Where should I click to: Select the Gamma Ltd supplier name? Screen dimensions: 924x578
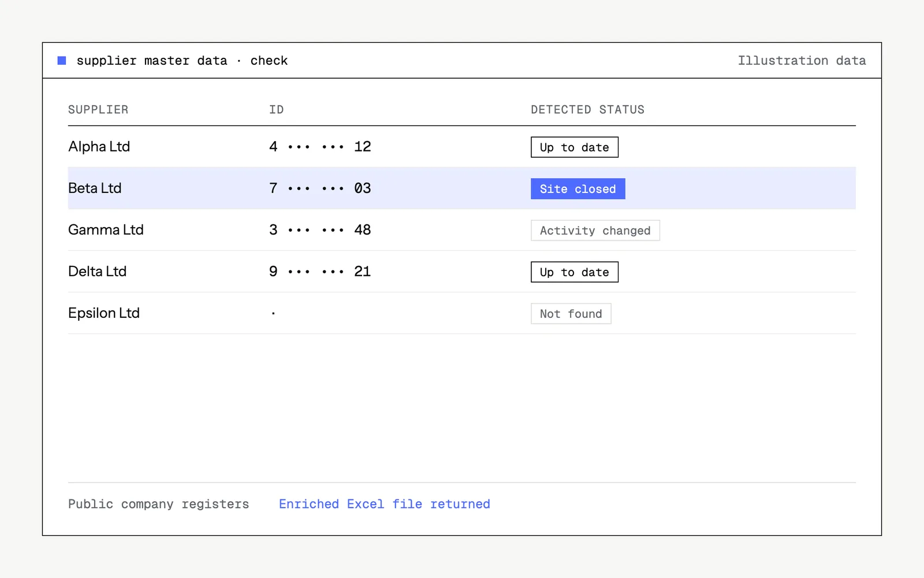click(106, 230)
